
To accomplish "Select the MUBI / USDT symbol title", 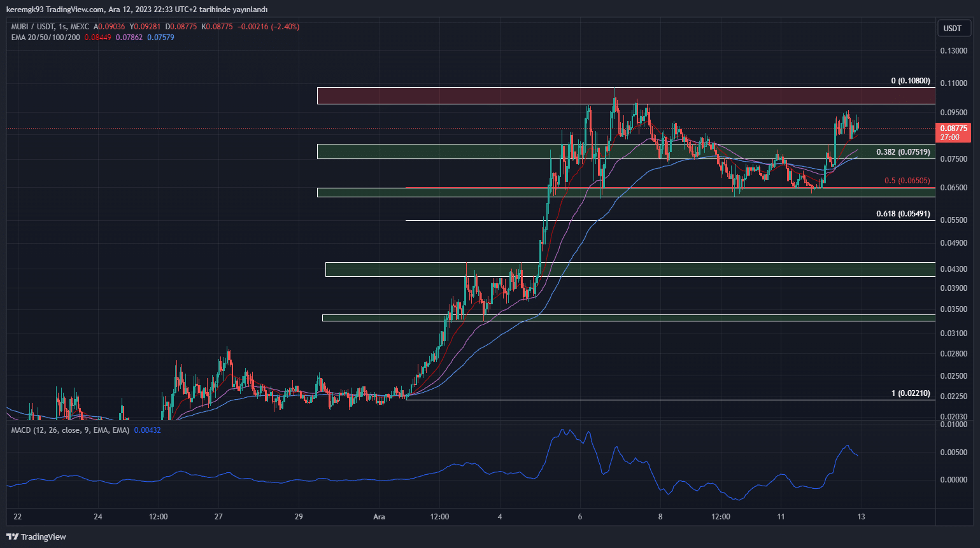I will click(x=32, y=27).
